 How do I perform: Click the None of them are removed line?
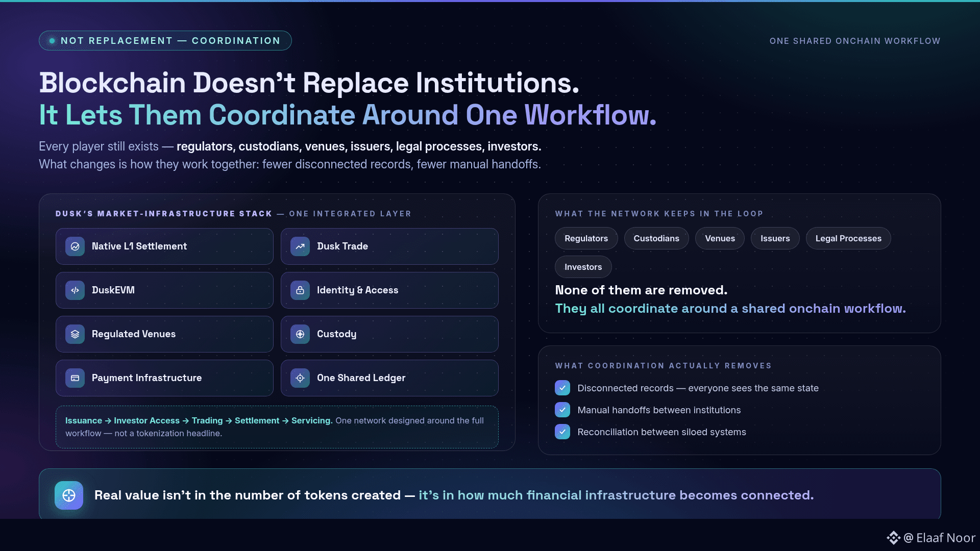click(x=641, y=290)
